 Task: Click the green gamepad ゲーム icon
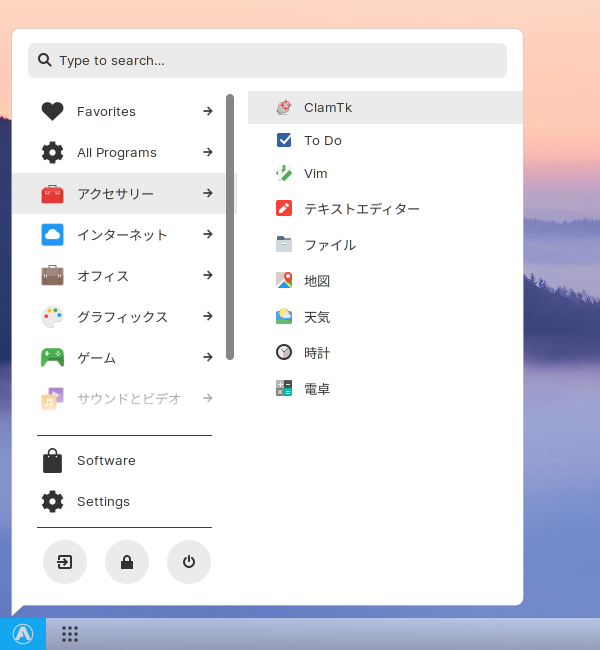pyautogui.click(x=52, y=357)
